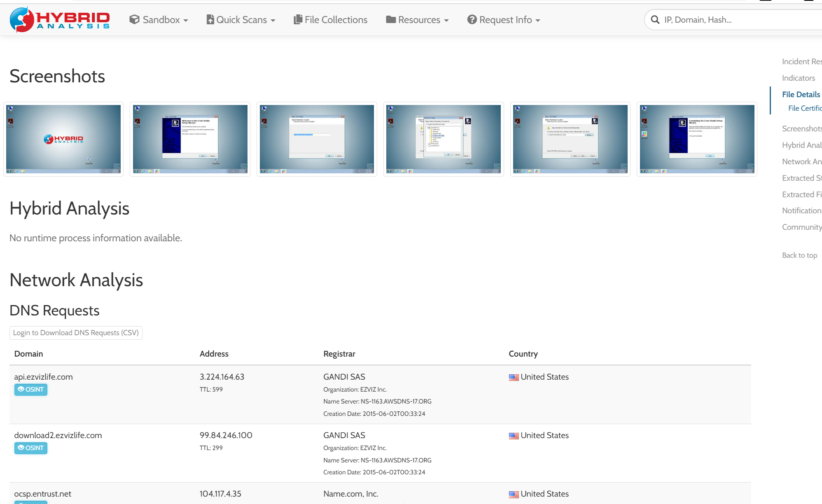Select domain download2.ezvizlife.com
Screen dimensions: 822x504
click(58, 435)
